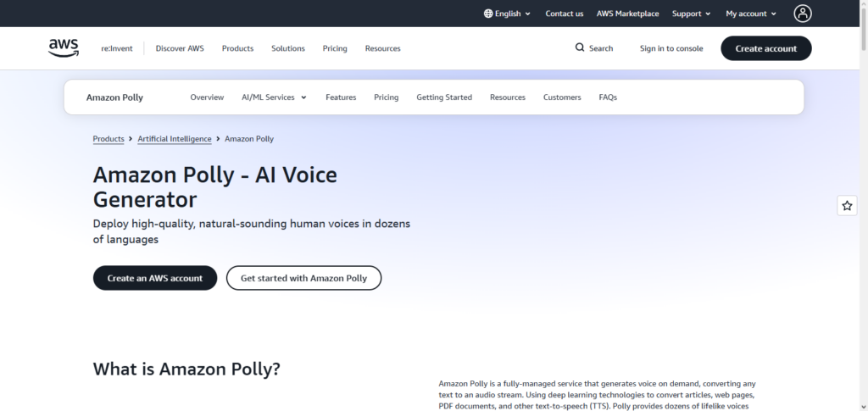Viewport: 868px width, 411px height.
Task: Click the Amazon Polly - AI Voice Generator heading
Action: tap(215, 187)
